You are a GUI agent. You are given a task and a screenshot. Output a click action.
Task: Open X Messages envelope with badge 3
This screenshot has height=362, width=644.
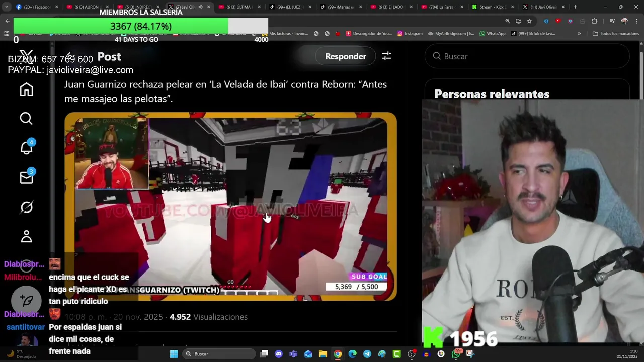(x=26, y=177)
